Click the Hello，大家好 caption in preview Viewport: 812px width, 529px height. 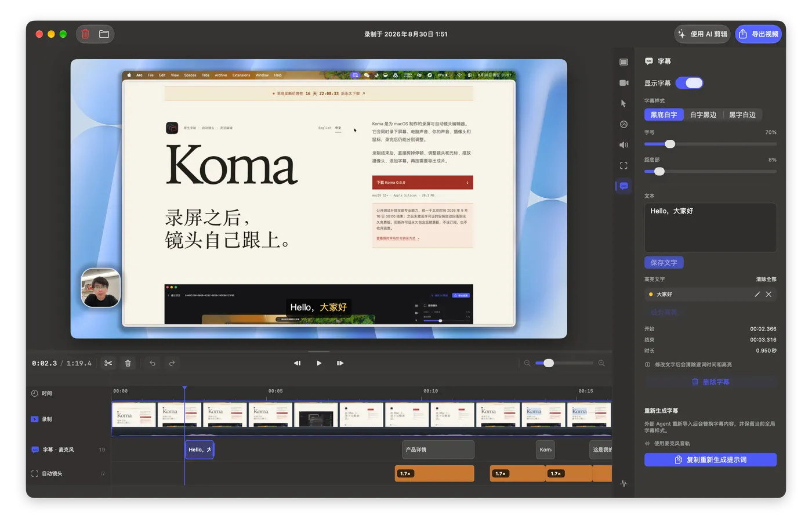(x=318, y=307)
